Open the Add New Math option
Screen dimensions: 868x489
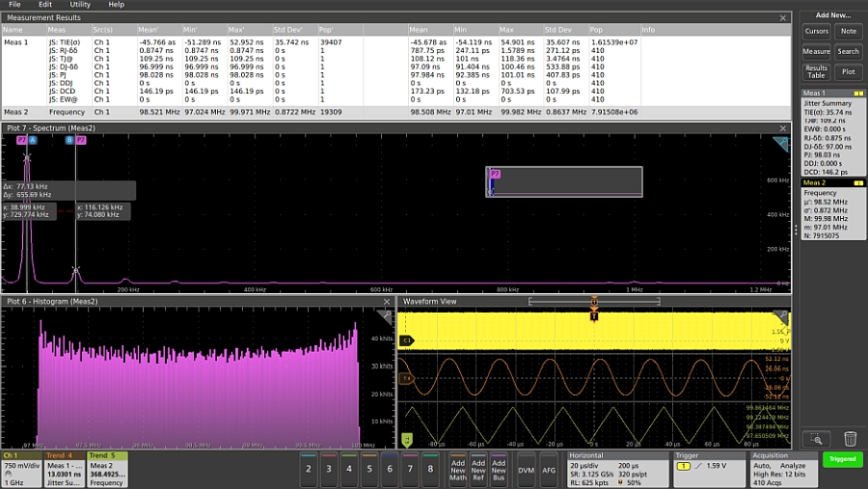point(457,468)
